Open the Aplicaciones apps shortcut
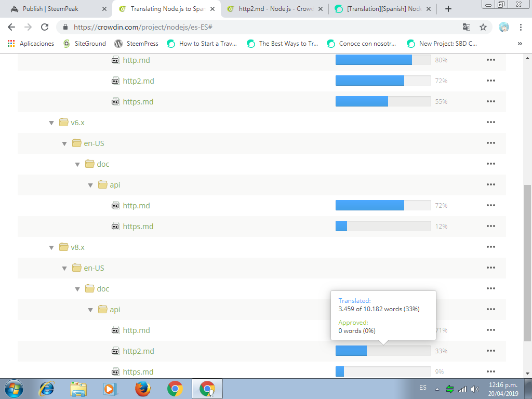Image resolution: width=532 pixels, height=399 pixels. tap(31, 44)
